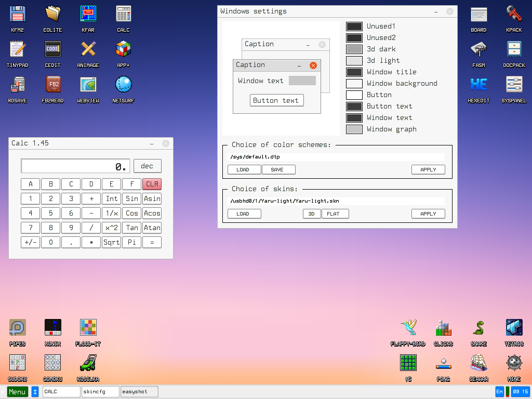This screenshot has height=399, width=532.
Task: Launch the Tetris game icon
Action: coord(514,328)
